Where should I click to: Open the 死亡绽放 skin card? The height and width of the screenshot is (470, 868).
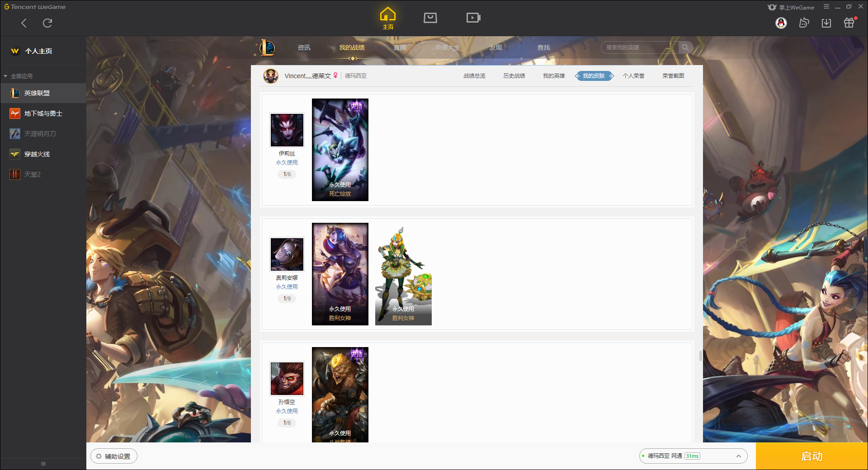340,150
